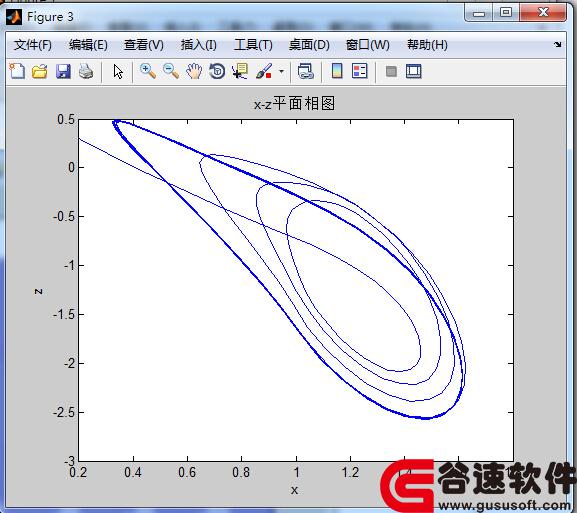Click Show Plot Tools and dock icon
The image size is (577, 513).
click(x=414, y=71)
